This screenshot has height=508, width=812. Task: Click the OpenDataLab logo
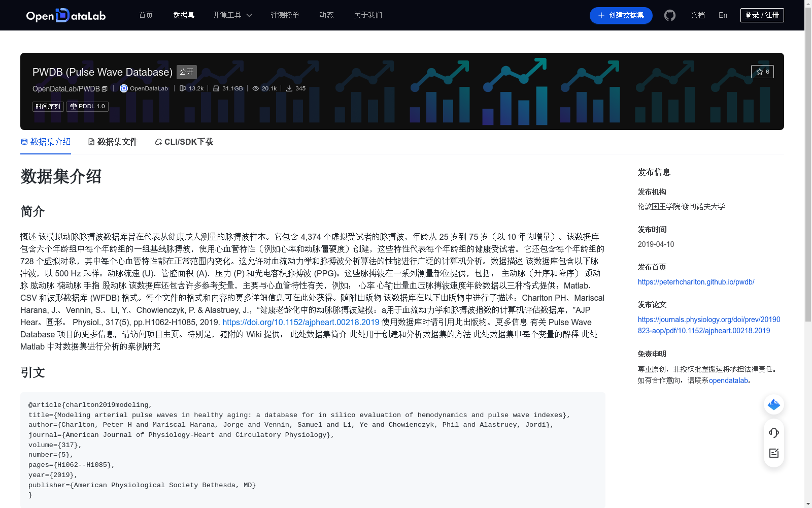(x=66, y=15)
